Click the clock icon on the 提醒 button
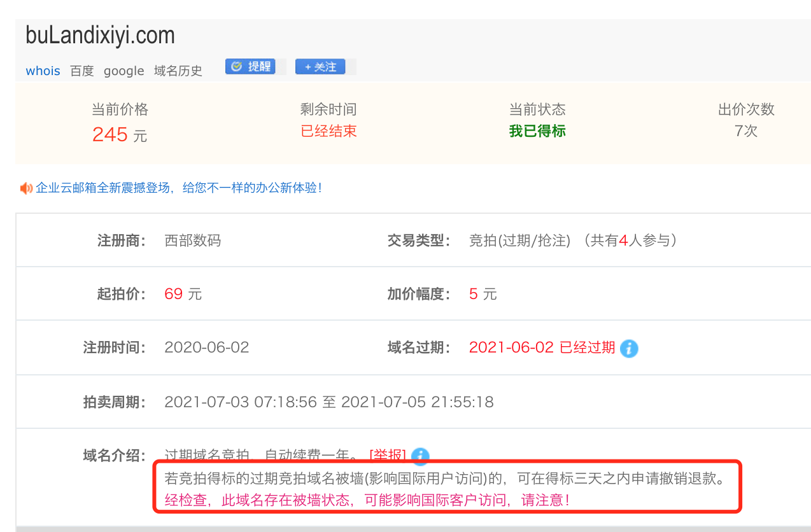The image size is (811, 532). 236,66
